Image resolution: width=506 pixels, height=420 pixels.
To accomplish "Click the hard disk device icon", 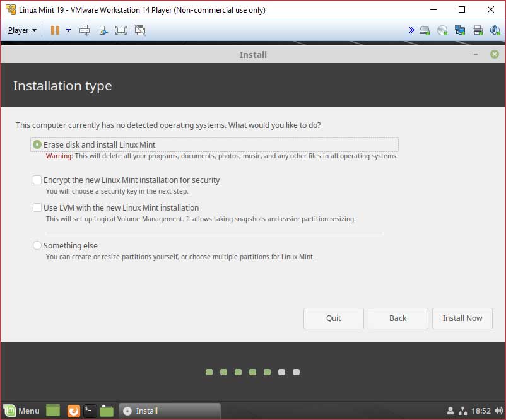I will (x=425, y=31).
